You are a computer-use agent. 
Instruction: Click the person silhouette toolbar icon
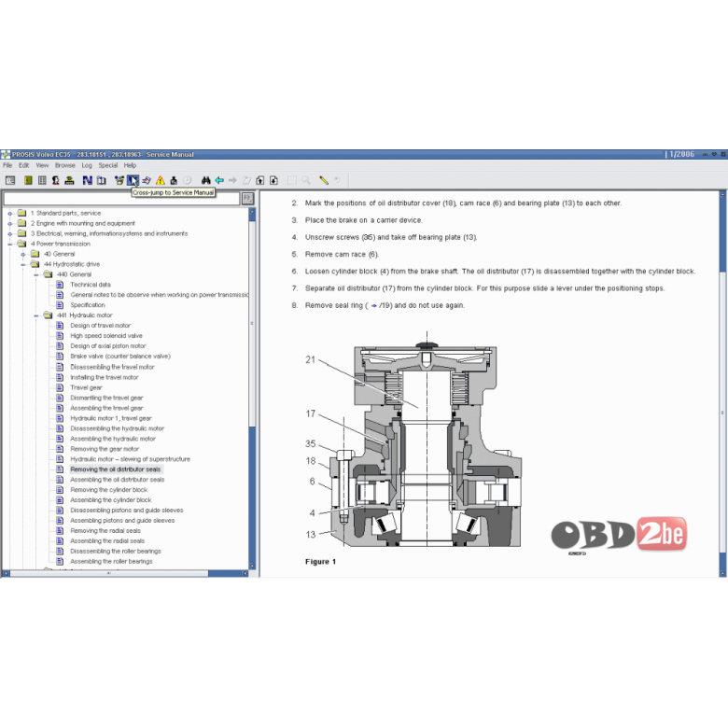tap(56, 180)
